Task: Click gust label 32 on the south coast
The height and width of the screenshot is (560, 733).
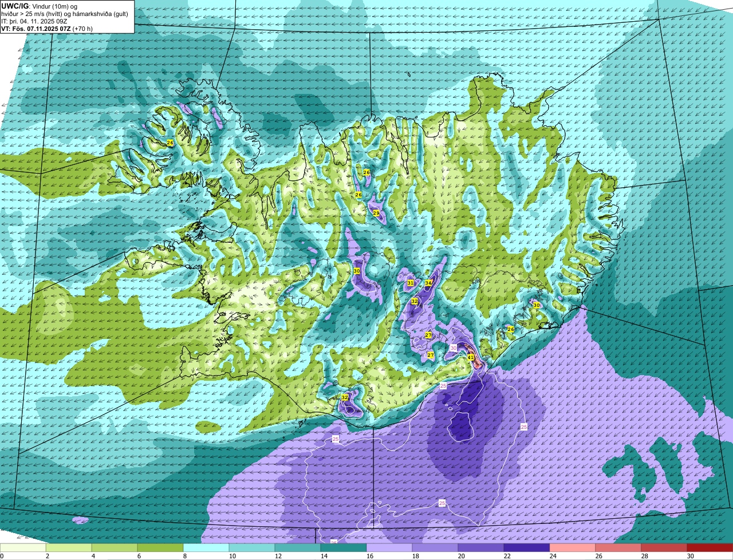Action: click(345, 397)
